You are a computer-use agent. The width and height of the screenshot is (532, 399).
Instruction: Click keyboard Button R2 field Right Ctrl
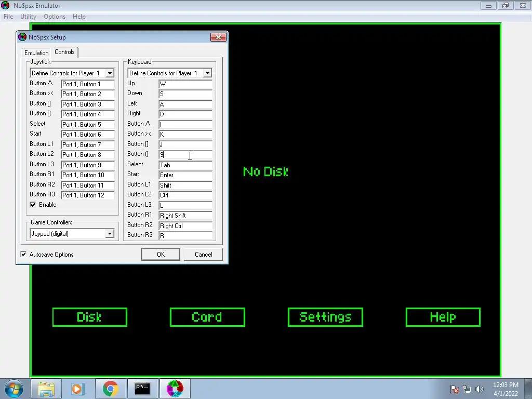[185, 225]
